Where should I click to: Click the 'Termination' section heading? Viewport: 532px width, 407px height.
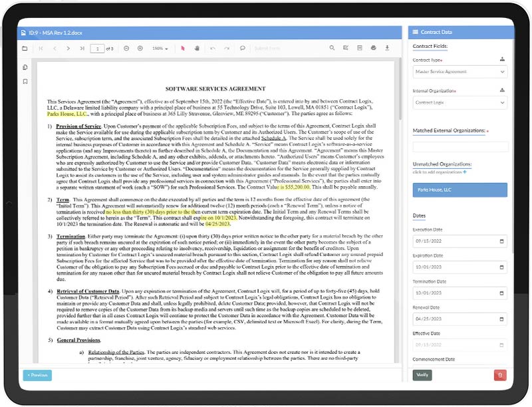70,236
